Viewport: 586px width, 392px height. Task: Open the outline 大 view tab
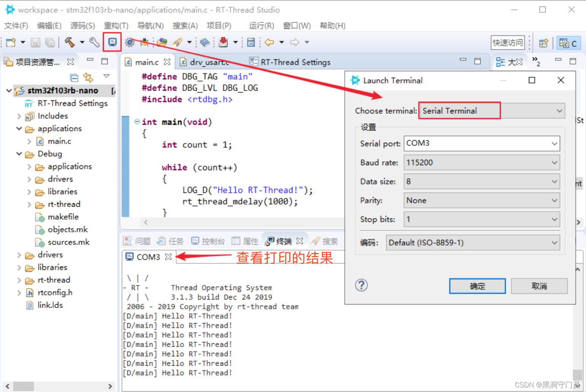(x=510, y=62)
